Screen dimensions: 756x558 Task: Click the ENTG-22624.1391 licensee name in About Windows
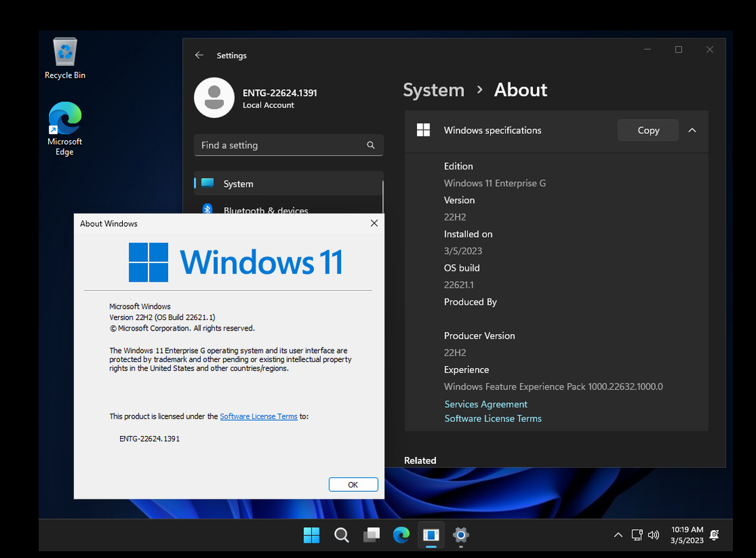(149, 439)
